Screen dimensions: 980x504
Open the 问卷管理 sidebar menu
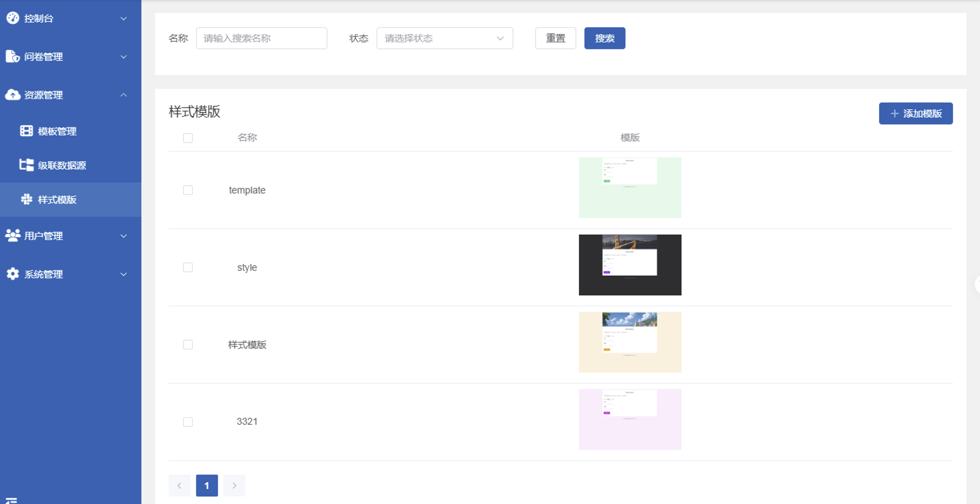coord(71,57)
